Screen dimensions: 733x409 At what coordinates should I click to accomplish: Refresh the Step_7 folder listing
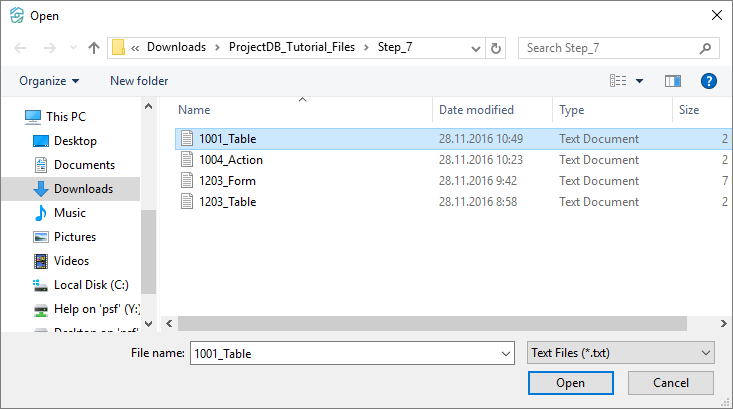pos(497,47)
